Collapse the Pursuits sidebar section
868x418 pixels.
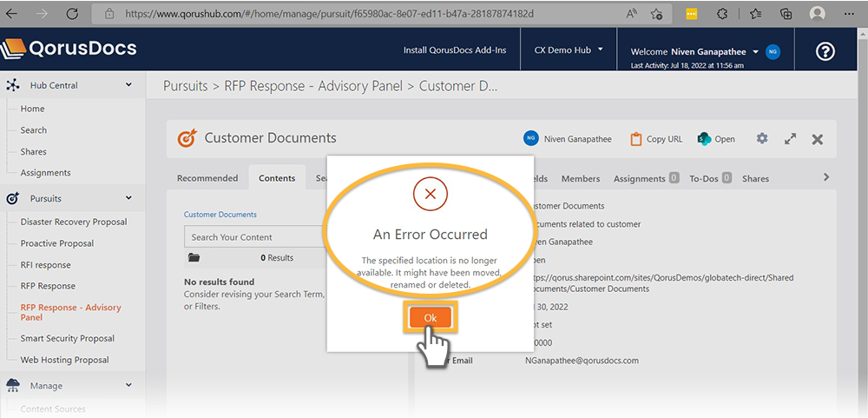pyautogui.click(x=128, y=198)
